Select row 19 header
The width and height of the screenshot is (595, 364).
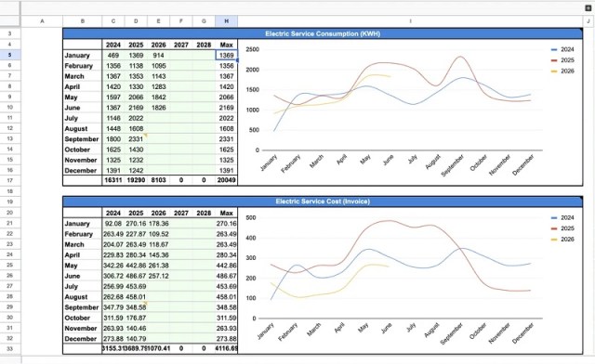coord(10,201)
